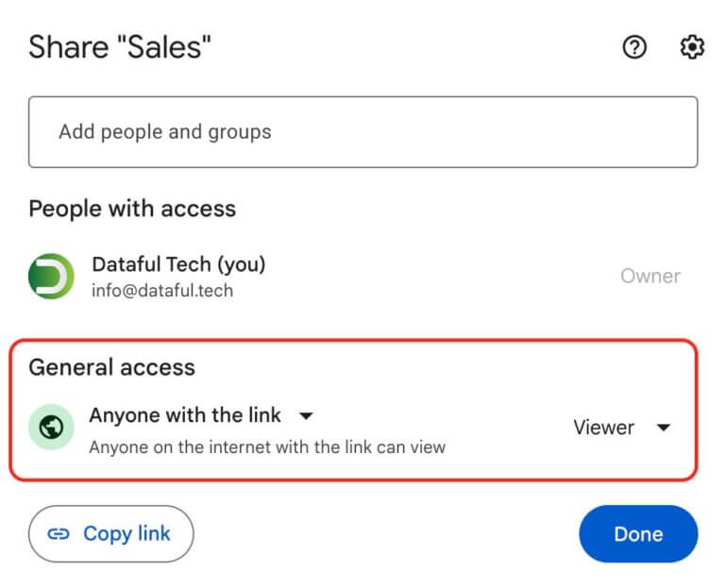Focus the Add people and groups field

[362, 132]
